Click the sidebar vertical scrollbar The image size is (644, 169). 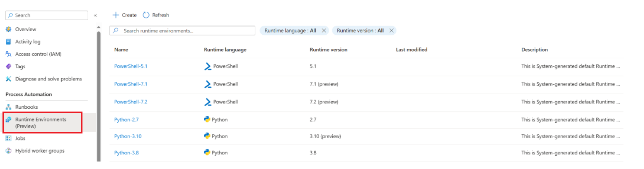tap(99, 95)
